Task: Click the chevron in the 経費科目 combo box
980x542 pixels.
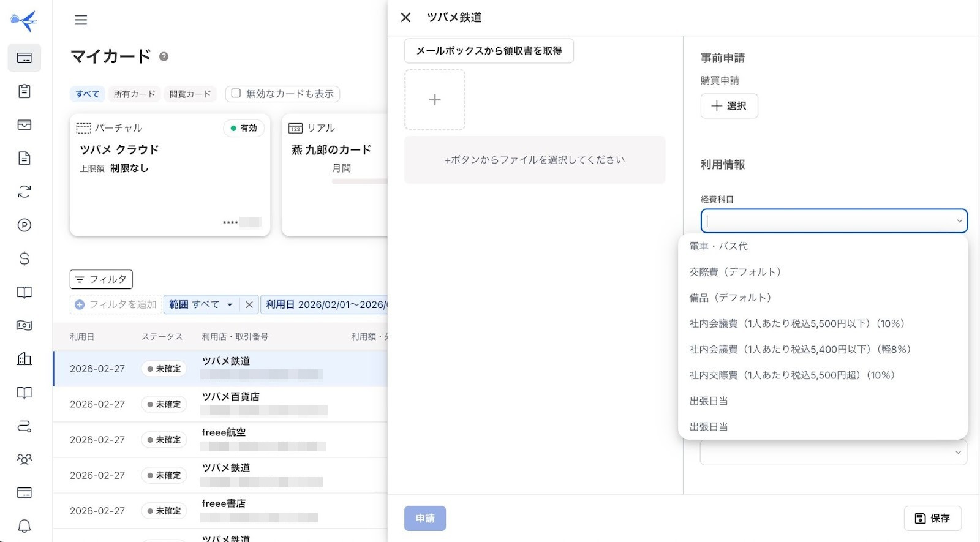Action: click(x=959, y=221)
